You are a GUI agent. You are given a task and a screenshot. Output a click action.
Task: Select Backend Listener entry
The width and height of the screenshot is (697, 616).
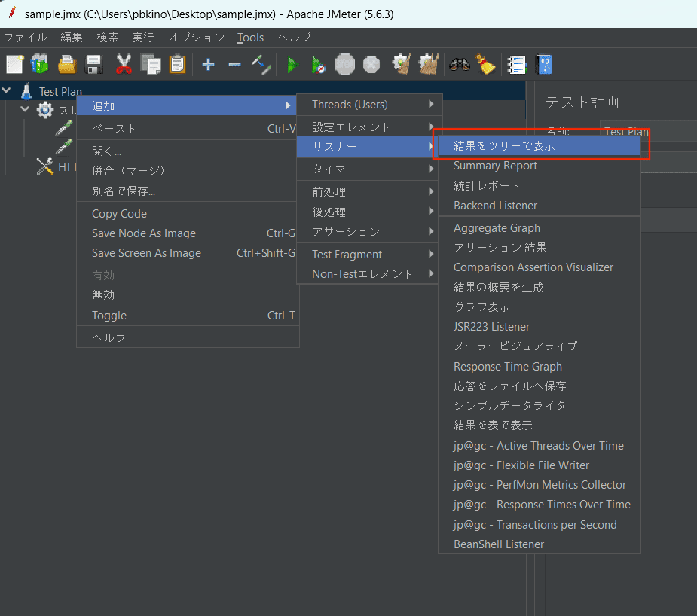540,206
